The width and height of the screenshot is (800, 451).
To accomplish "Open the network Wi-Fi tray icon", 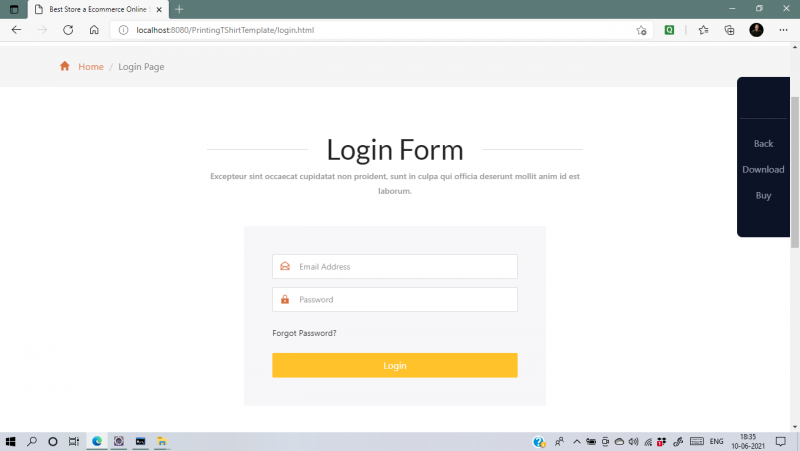I will (x=648, y=442).
